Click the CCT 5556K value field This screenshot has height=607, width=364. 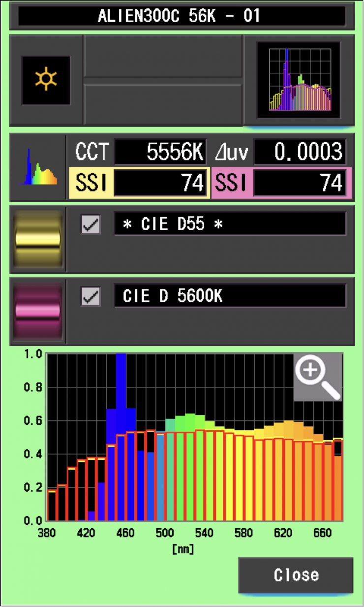click(x=160, y=153)
